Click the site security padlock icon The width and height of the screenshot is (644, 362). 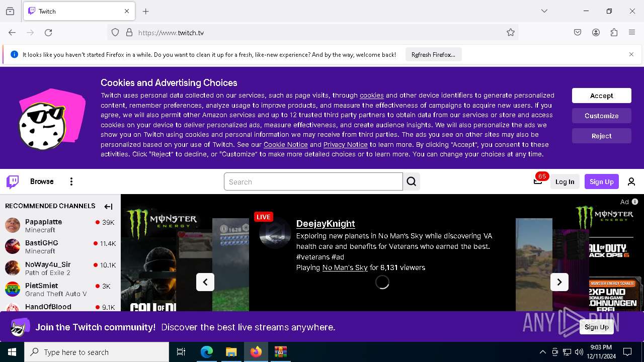tap(129, 33)
